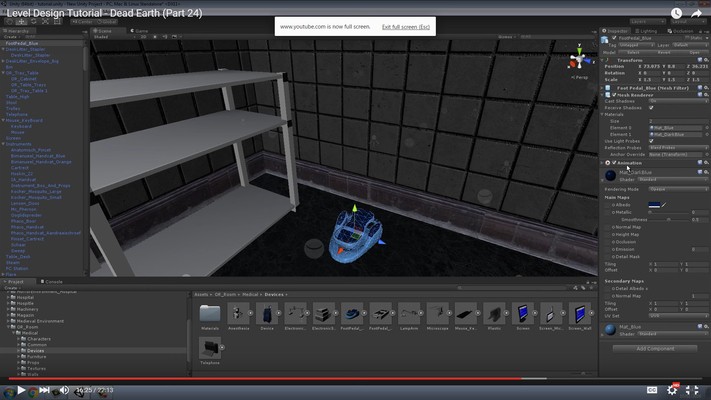Toggle Use Light Probes checkbox
Image resolution: width=711 pixels, height=400 pixels.
click(x=652, y=141)
